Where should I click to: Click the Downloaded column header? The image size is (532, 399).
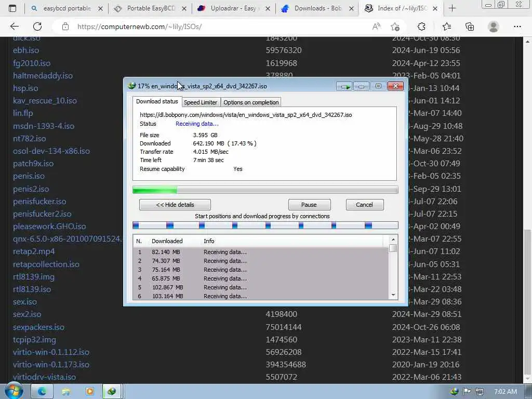[x=167, y=241]
